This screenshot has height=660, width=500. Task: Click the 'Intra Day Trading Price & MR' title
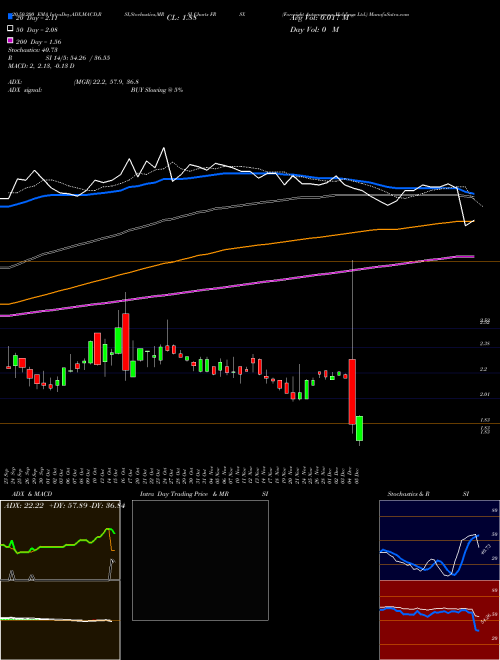(184, 494)
